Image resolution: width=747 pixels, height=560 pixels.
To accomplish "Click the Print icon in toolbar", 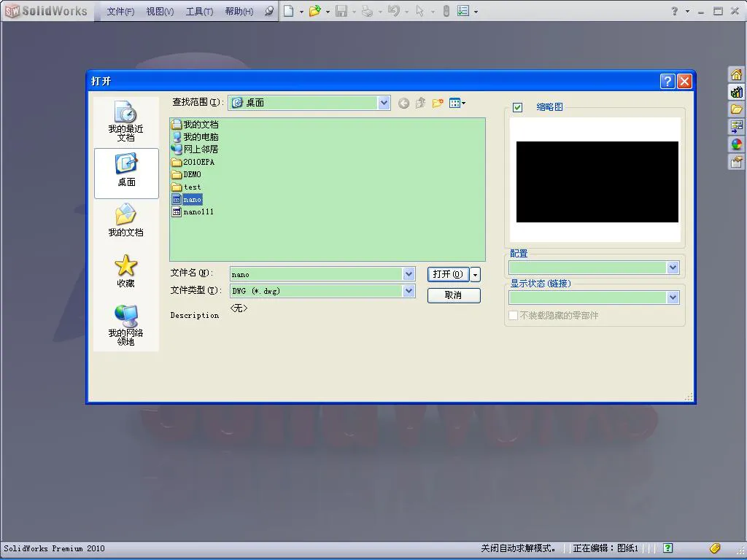I will pyautogui.click(x=367, y=10).
